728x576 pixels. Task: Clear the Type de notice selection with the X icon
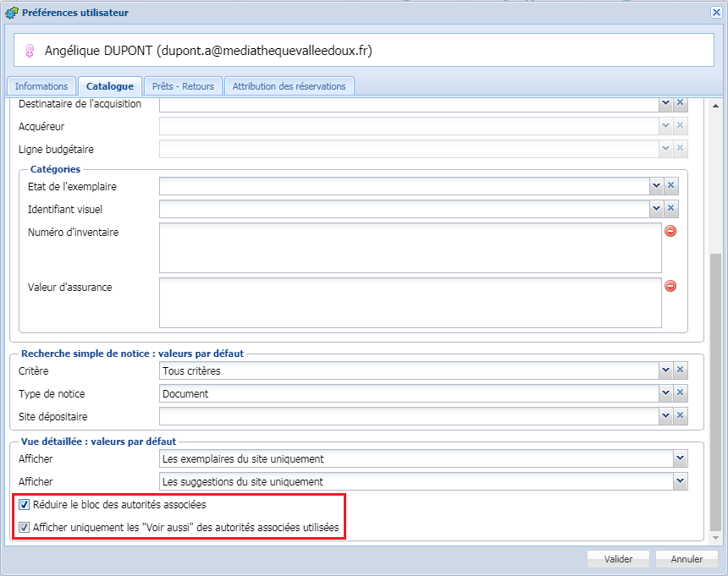pos(680,392)
